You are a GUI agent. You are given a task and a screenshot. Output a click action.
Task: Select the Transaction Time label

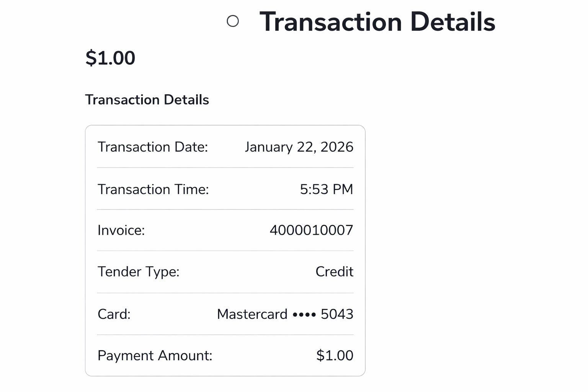tap(153, 189)
